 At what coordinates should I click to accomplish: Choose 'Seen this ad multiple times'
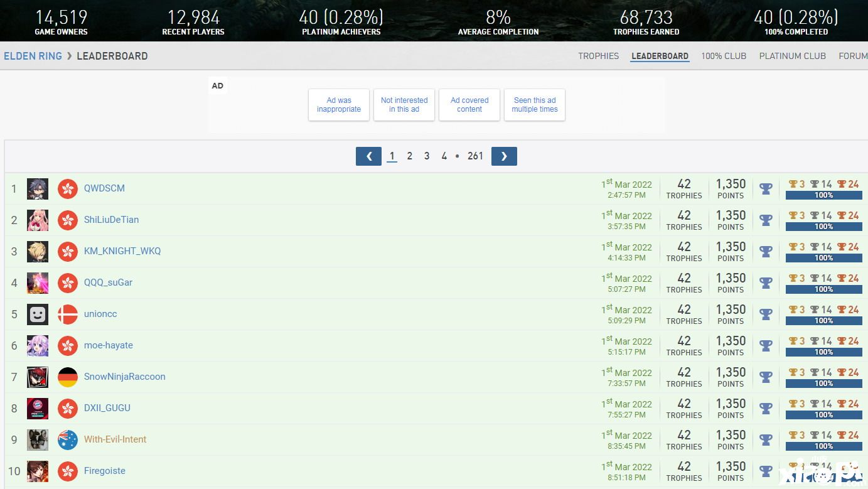click(535, 105)
